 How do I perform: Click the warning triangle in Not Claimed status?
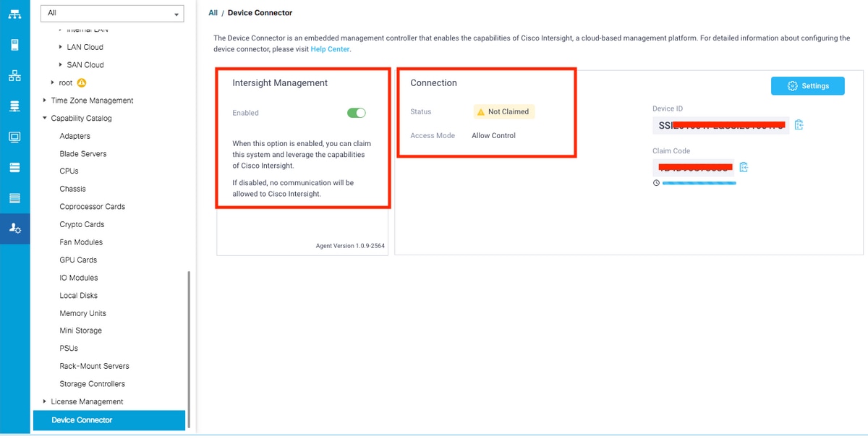481,112
